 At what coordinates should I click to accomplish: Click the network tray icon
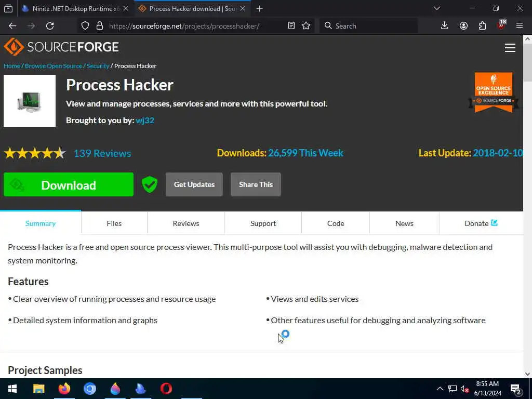click(x=453, y=389)
